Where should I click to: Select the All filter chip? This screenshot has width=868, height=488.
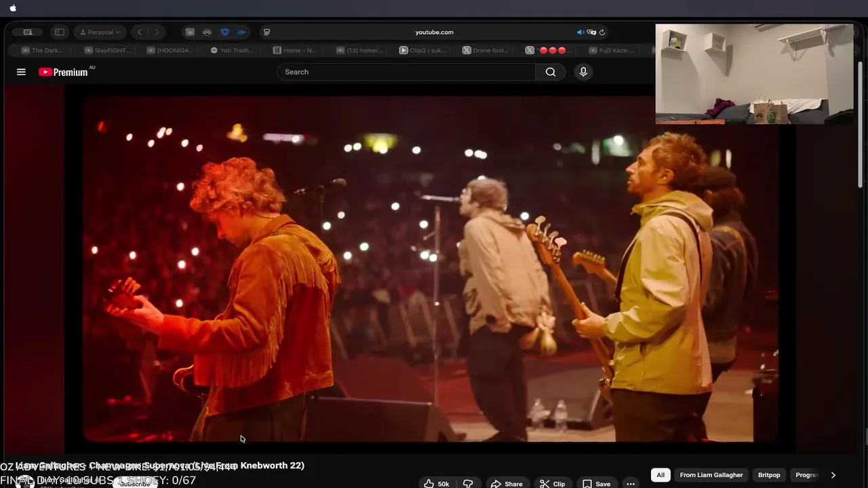[x=660, y=475]
